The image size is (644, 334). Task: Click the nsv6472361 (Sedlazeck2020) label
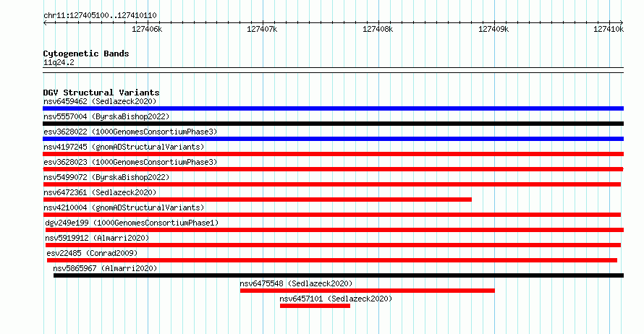pyautogui.click(x=100, y=192)
